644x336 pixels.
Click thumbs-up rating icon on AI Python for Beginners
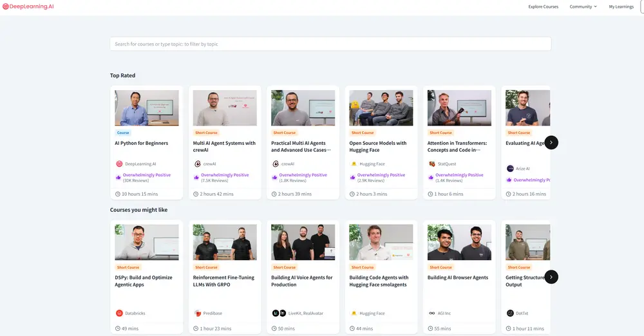(x=118, y=178)
